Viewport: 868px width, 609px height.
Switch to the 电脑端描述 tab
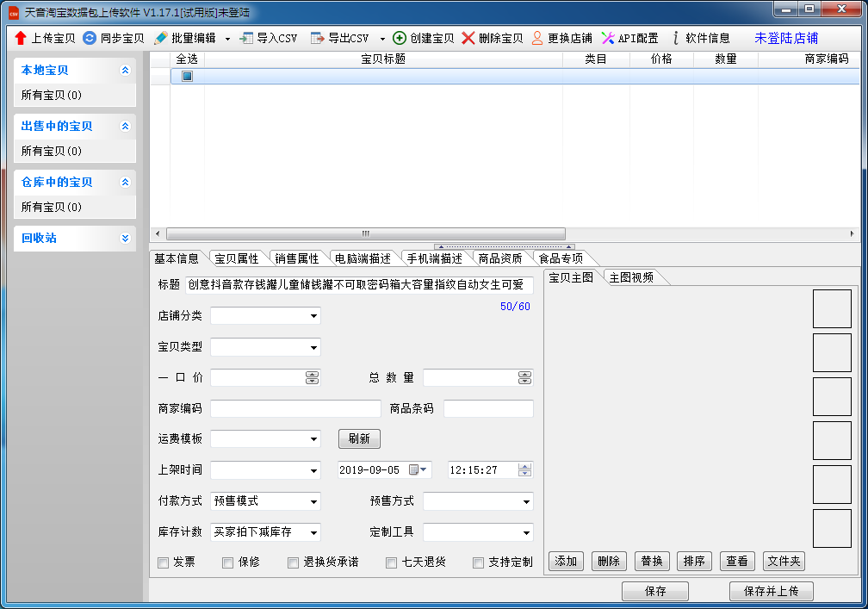pos(363,258)
